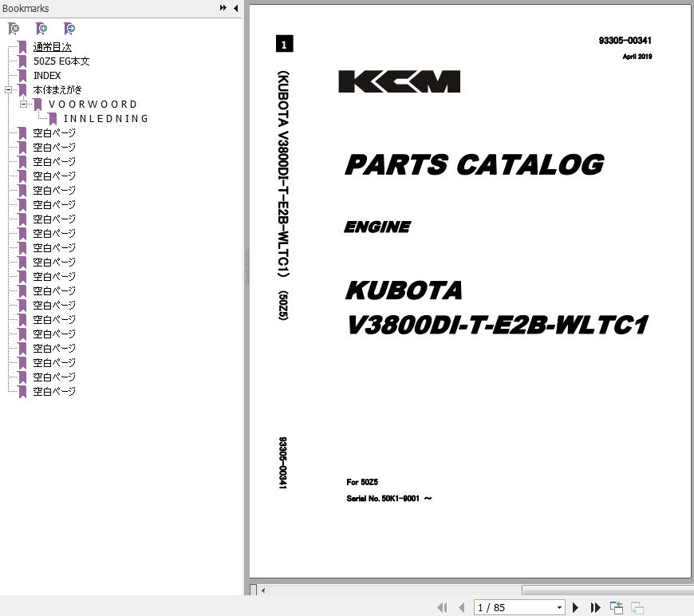Click the bookmark options icon with blue arrow
This screenshot has height=616, width=694.
[69, 29]
